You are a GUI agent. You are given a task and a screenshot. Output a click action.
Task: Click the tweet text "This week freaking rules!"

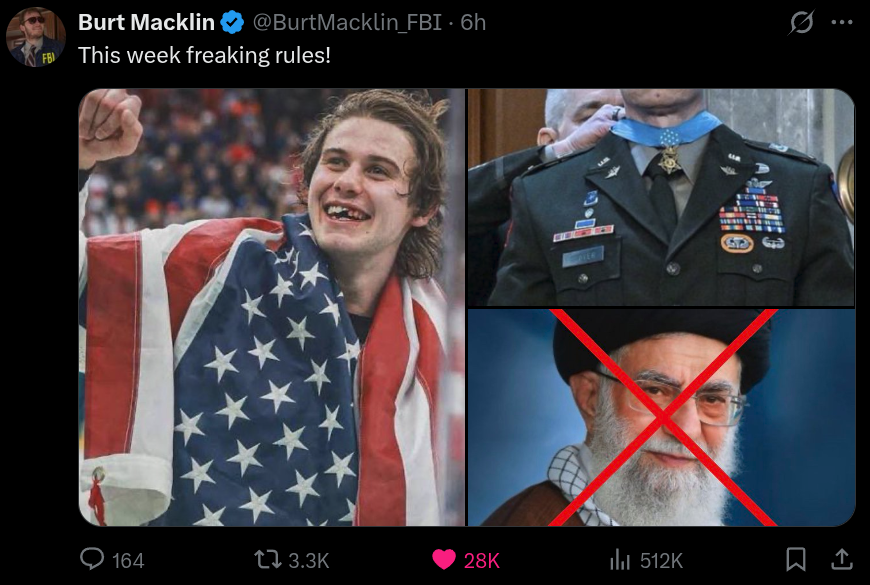click(x=204, y=56)
